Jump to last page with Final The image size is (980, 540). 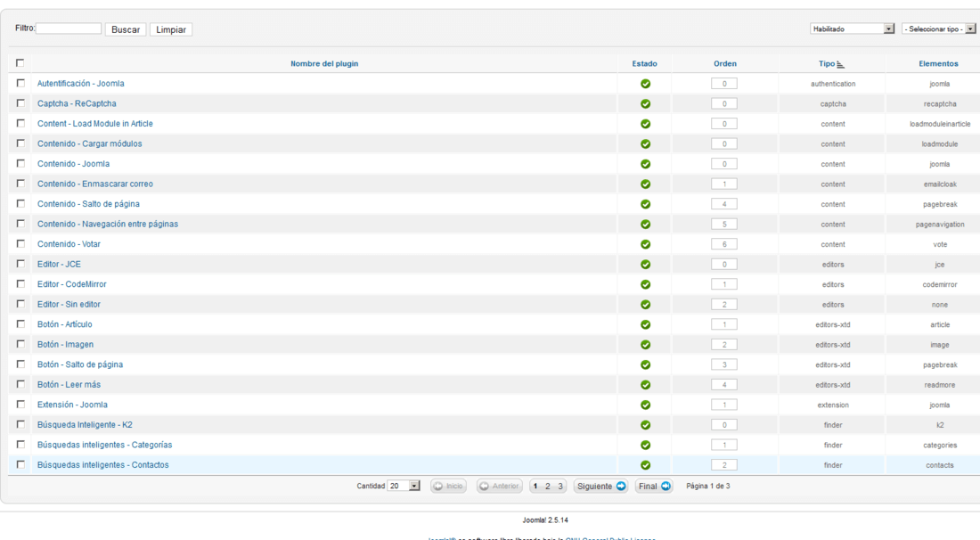(655, 487)
